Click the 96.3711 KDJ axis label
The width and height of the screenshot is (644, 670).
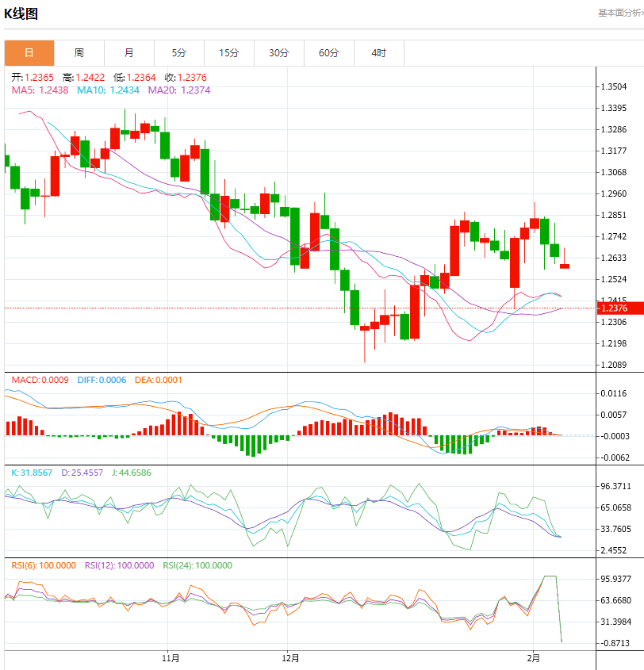tap(615, 486)
